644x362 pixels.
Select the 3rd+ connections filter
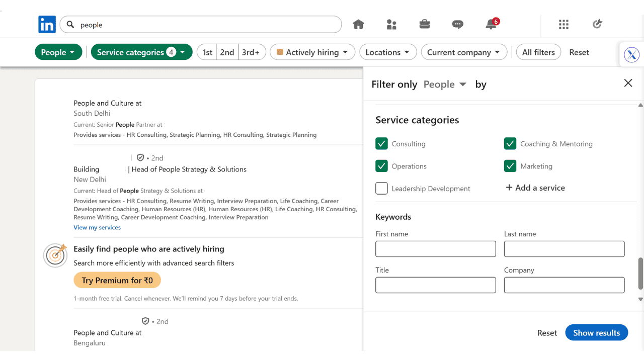pos(251,52)
